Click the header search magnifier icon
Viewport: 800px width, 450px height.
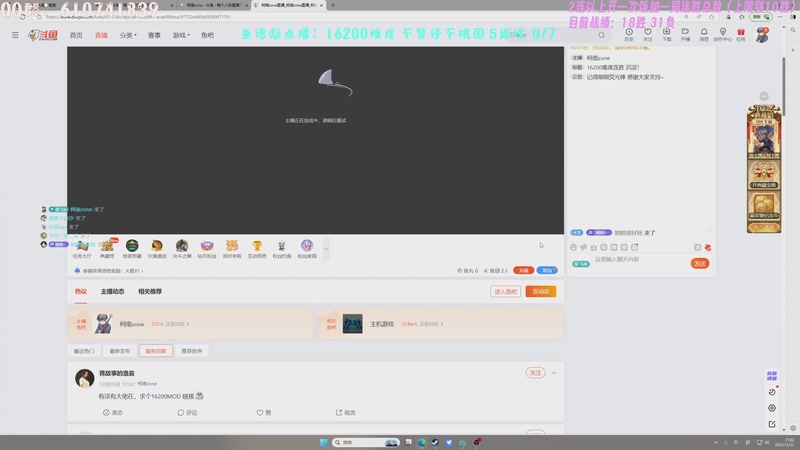[602, 35]
